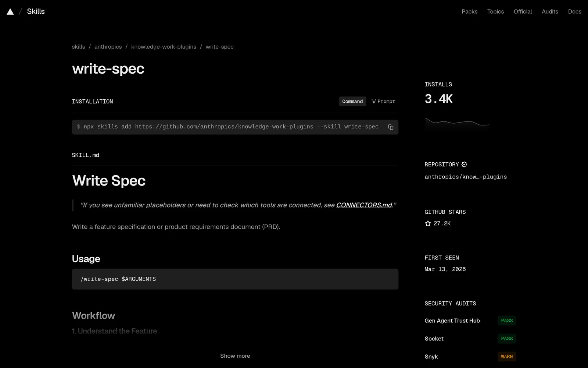Click the write-spec breadcrumb
The height and width of the screenshot is (368, 588).
219,47
